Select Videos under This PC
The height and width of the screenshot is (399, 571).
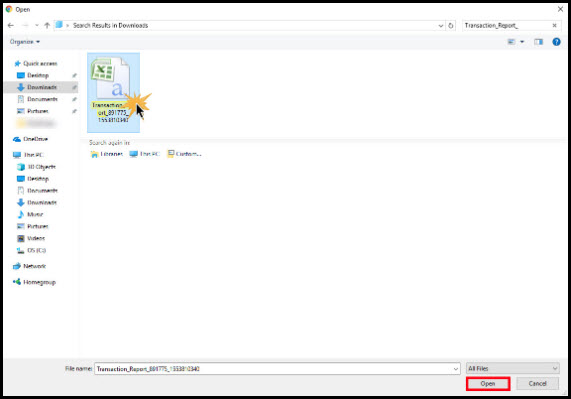click(31, 238)
